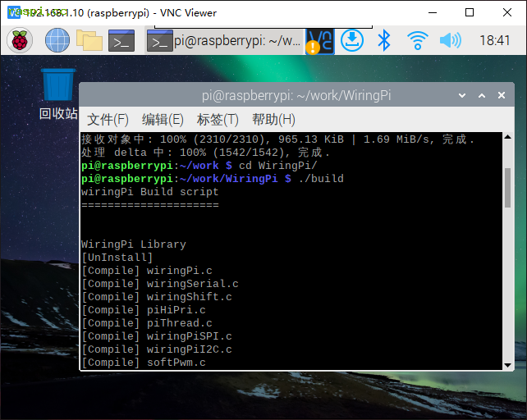The image size is (527, 420).
Task: Open the 文件(F) menu
Action: tap(108, 120)
